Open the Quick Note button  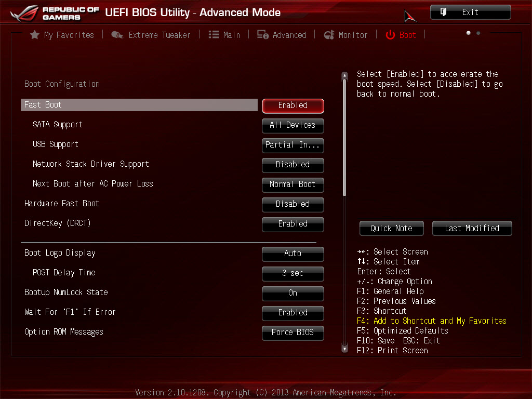pyautogui.click(x=392, y=229)
